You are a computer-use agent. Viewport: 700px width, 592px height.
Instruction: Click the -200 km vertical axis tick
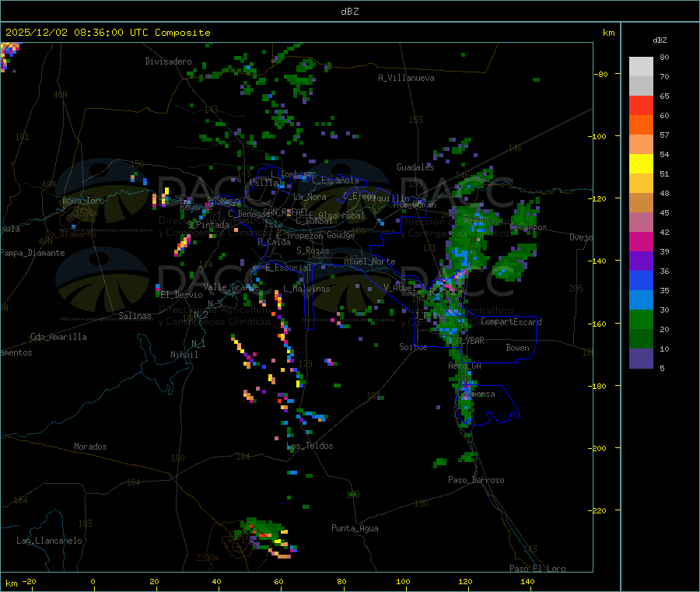(x=597, y=448)
